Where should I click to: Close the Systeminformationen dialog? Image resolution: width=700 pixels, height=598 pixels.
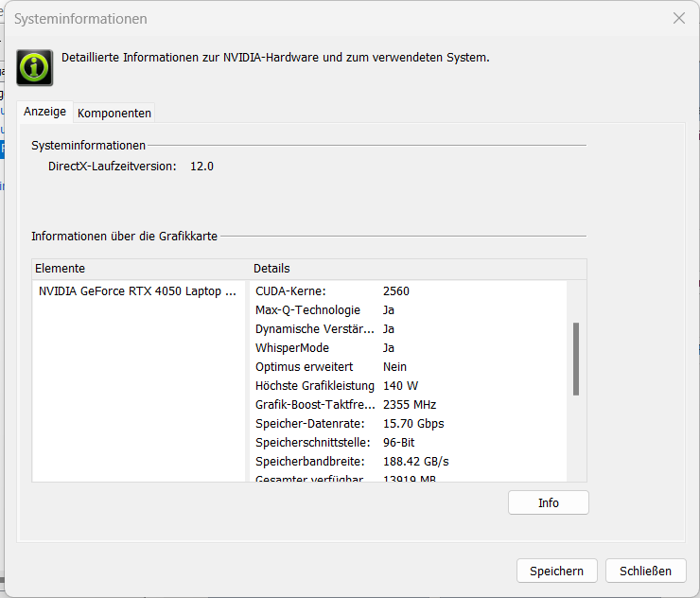pyautogui.click(x=678, y=18)
